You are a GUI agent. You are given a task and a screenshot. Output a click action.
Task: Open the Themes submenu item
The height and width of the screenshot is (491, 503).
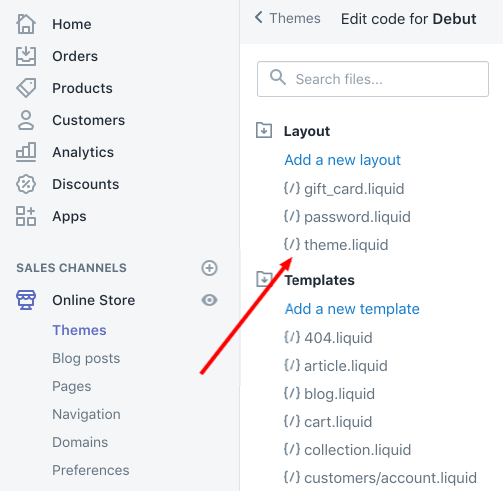(x=79, y=330)
